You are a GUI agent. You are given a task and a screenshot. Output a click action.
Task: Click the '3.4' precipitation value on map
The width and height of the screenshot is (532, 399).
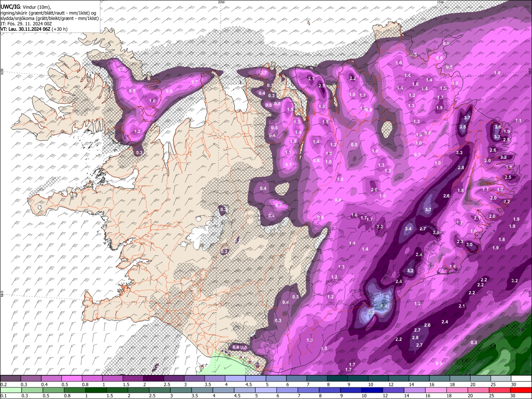pos(408,229)
